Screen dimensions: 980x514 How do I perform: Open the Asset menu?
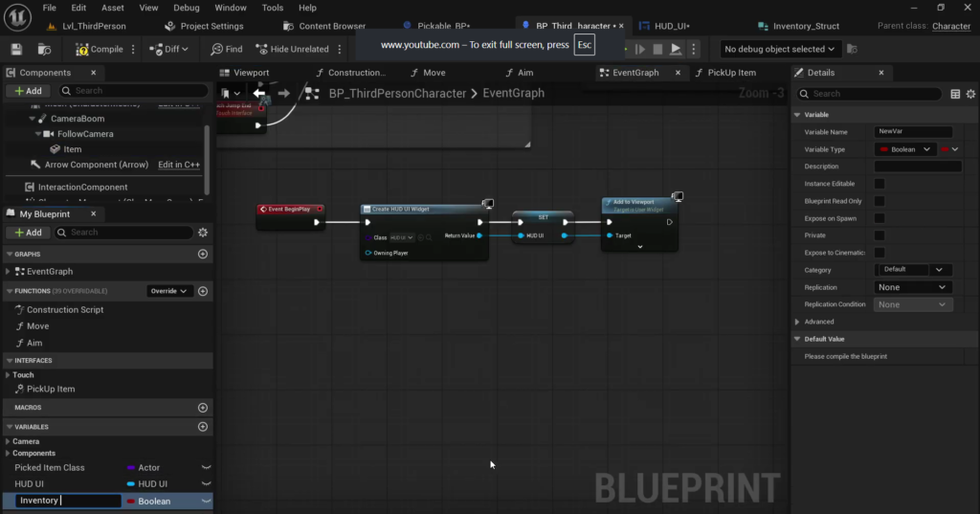coord(113,8)
